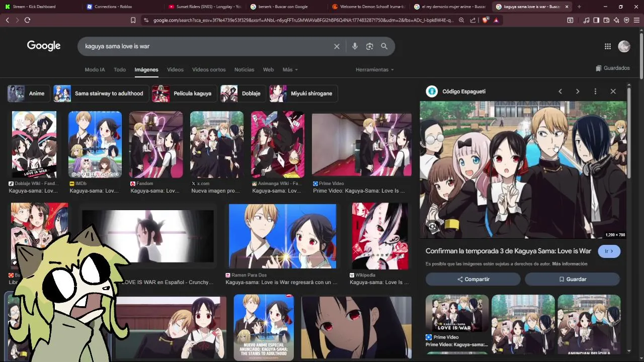Switch to Web results tab

click(268, 69)
